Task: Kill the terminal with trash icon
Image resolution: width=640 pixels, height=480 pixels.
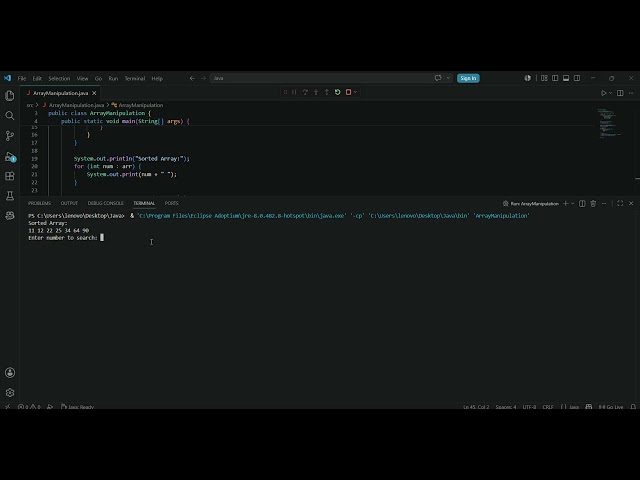Action: pyautogui.click(x=593, y=203)
